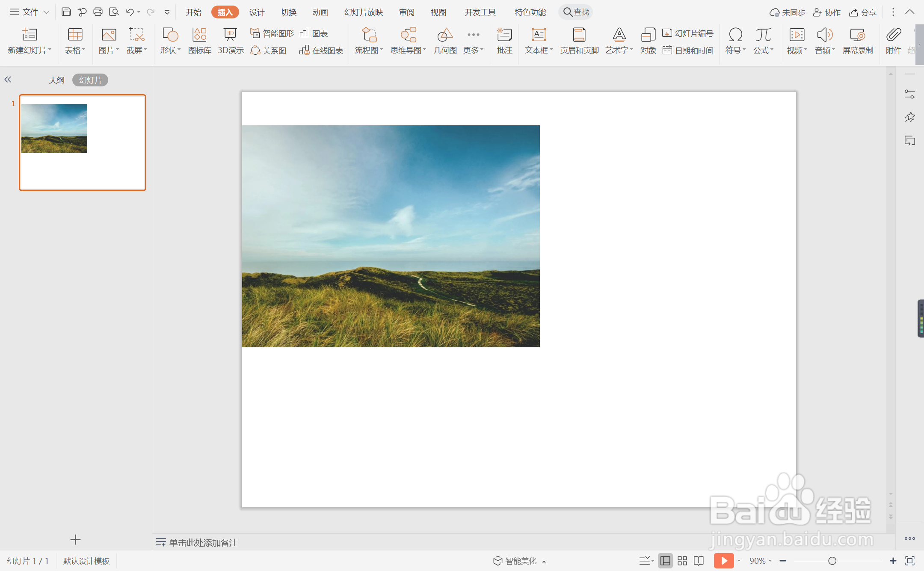The height and width of the screenshot is (571, 924).
Task: Click the 对象 object icon
Action: coord(648,41)
